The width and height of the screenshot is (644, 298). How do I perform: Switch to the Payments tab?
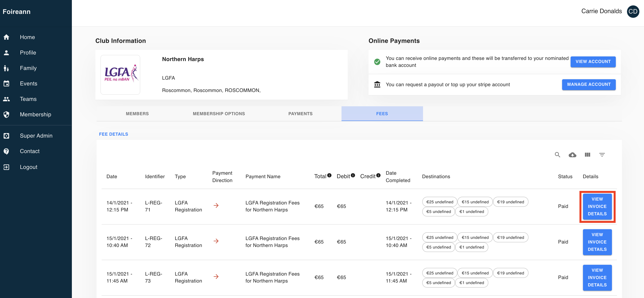click(x=301, y=114)
